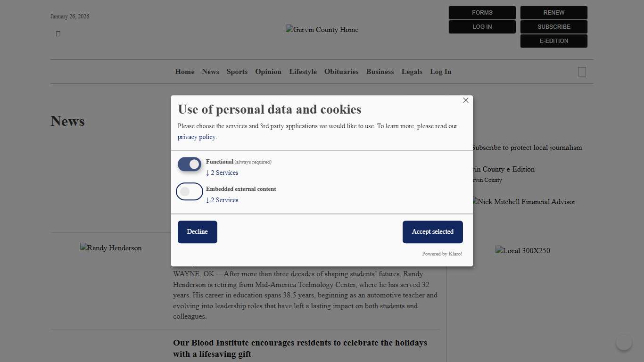
Task: Close the cookie consent dialog
Action: click(465, 100)
